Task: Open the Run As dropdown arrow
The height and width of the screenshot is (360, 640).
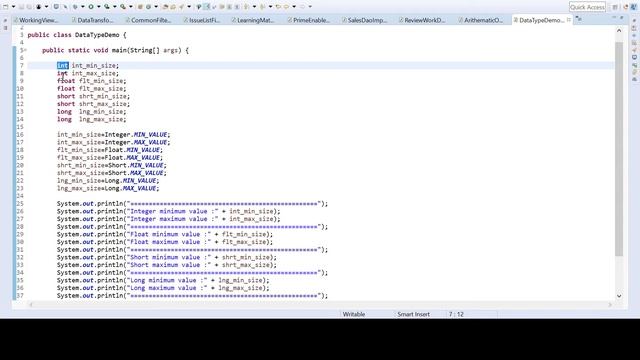Action: click(x=99, y=7)
